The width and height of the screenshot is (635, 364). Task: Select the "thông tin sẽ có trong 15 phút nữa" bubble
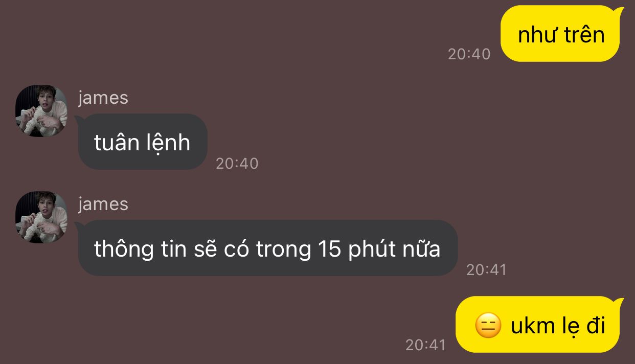click(267, 248)
